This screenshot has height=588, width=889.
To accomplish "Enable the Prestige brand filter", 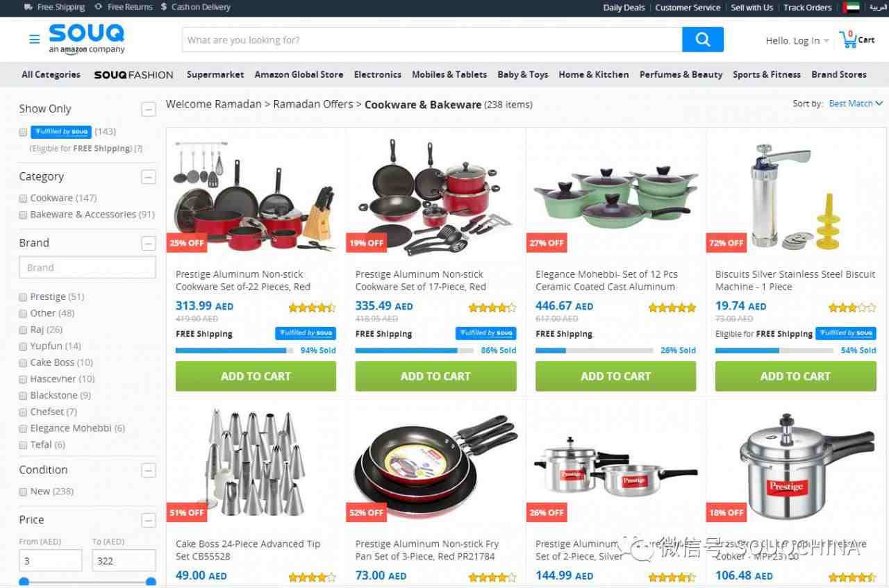I will point(23,297).
